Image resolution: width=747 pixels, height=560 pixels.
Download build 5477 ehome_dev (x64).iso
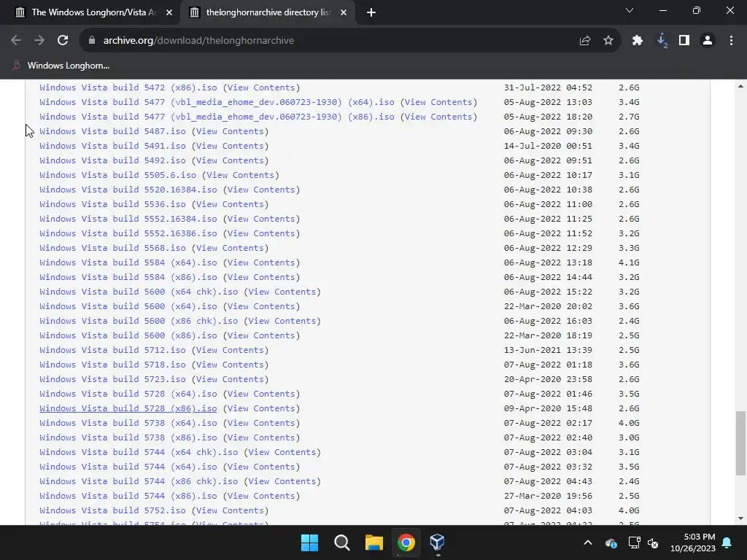coord(217,102)
